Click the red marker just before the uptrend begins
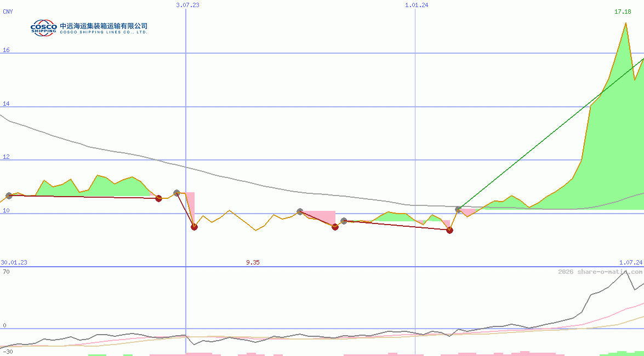Image resolution: width=644 pixels, height=356 pixels. (449, 230)
